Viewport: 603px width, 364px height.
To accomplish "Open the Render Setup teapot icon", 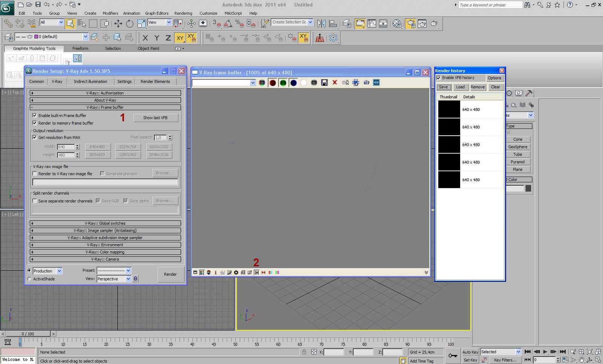I will pyautogui.click(x=411, y=23).
